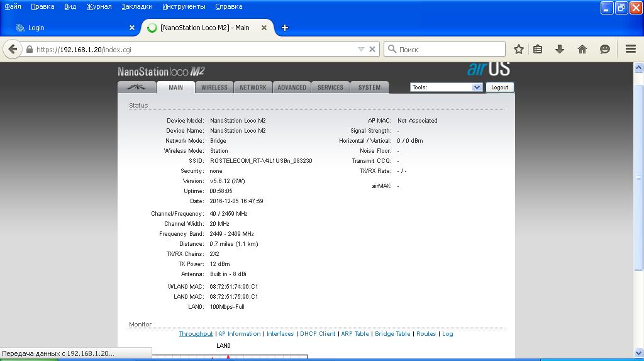Open the Interfaces link
Image resolution: width=644 pixels, height=361 pixels.
pos(280,334)
